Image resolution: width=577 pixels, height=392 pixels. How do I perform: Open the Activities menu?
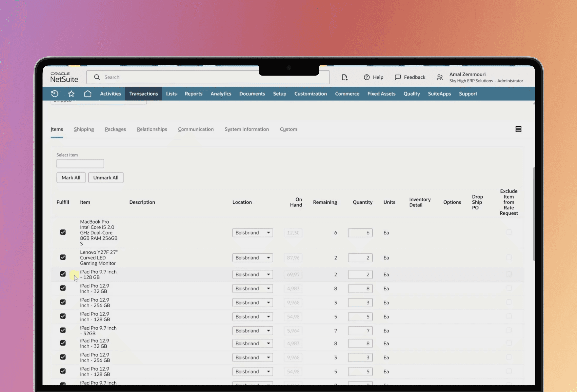[x=111, y=94]
